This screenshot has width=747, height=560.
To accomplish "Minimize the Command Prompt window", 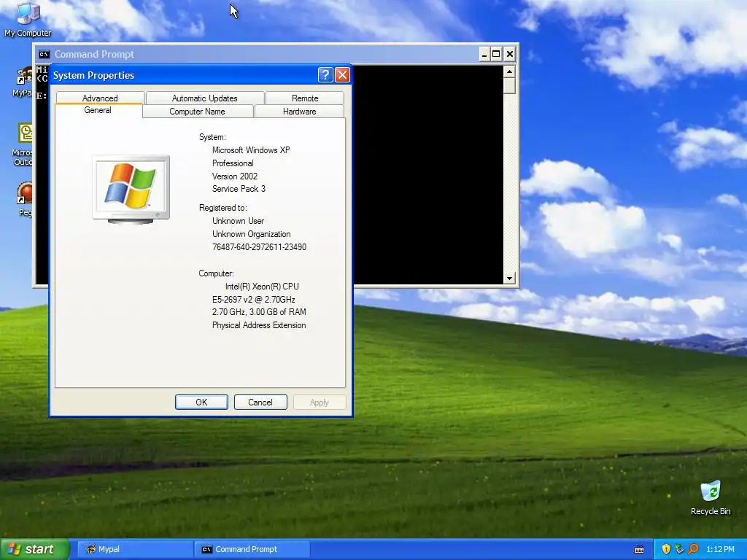I will pyautogui.click(x=484, y=54).
